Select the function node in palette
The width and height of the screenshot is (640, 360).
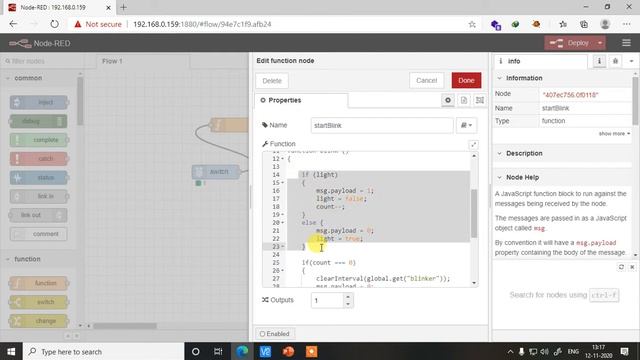click(x=39, y=283)
